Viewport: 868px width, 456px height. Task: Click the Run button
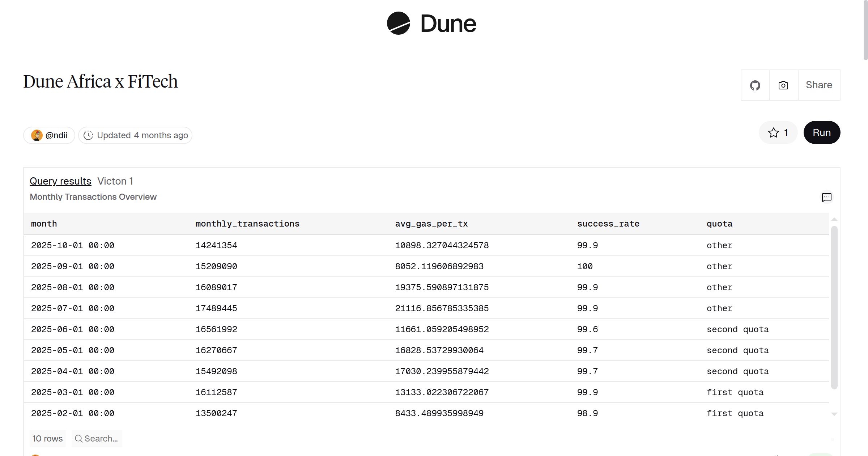pyautogui.click(x=822, y=132)
